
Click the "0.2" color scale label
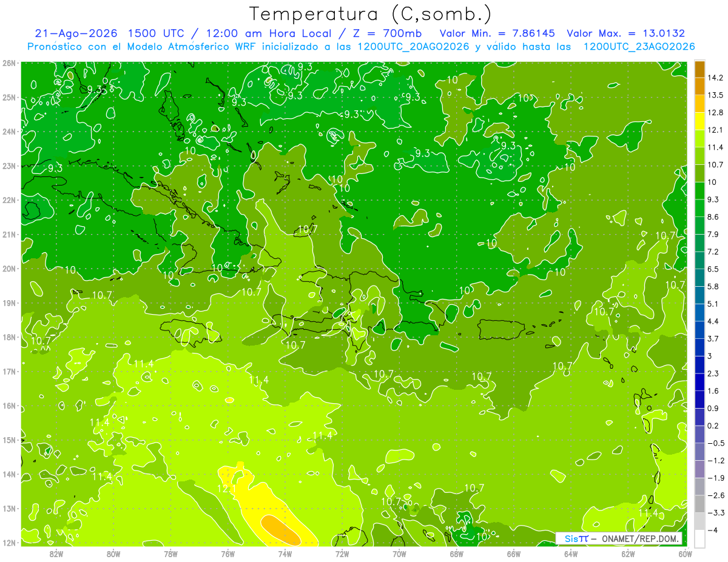point(713,426)
